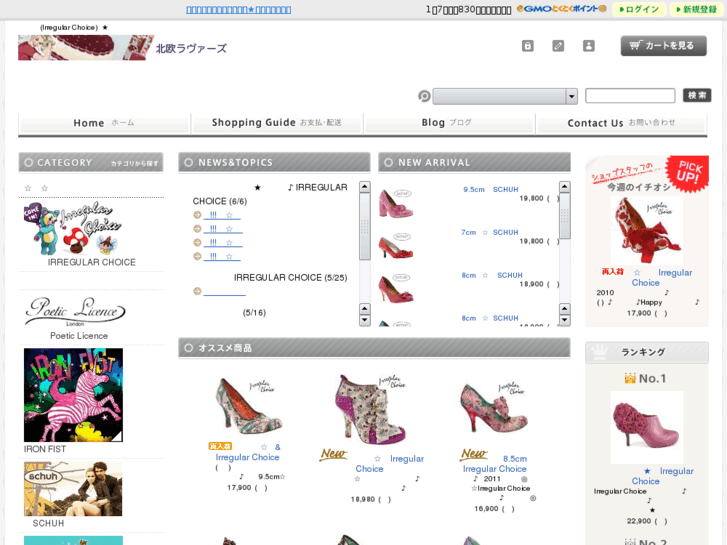Screen dimensions: 727x545
Task: Open the Blog ブログ tab
Action: tap(449, 123)
